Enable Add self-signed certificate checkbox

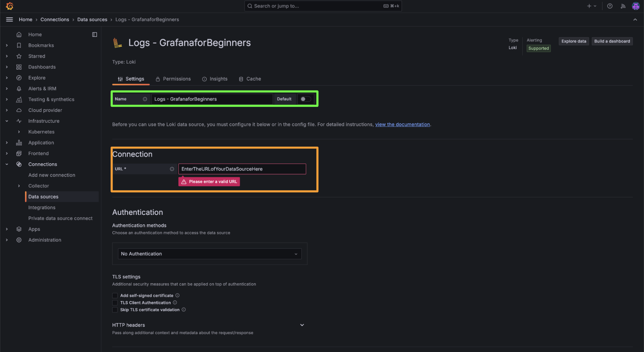115,296
